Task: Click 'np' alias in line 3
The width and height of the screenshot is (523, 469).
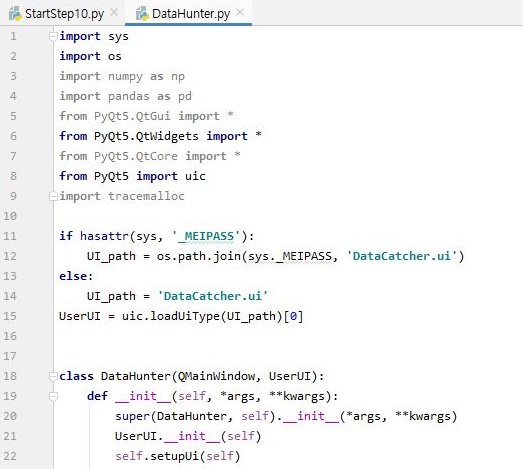Action: tap(178, 77)
